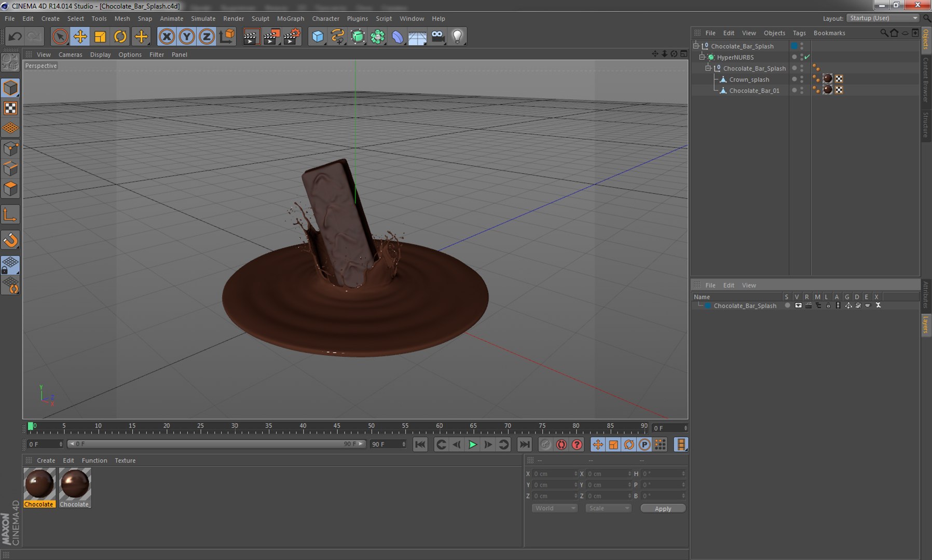Open the Layout dropdown Startup (User)

tap(883, 18)
